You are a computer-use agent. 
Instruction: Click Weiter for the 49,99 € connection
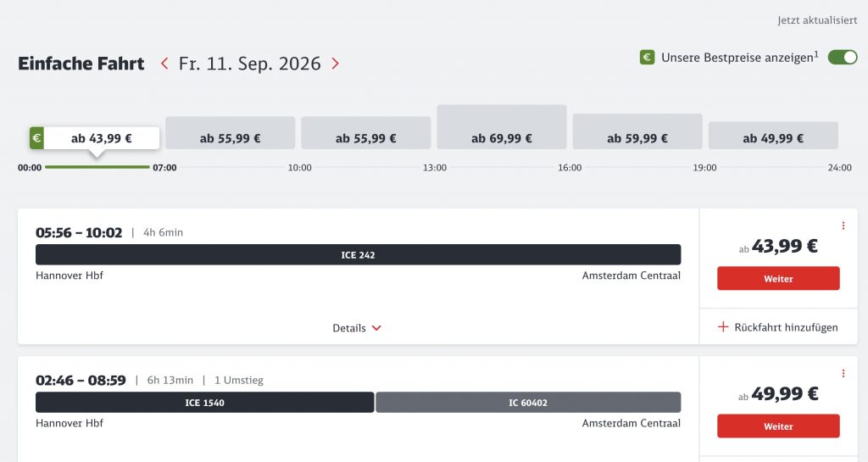coord(778,426)
